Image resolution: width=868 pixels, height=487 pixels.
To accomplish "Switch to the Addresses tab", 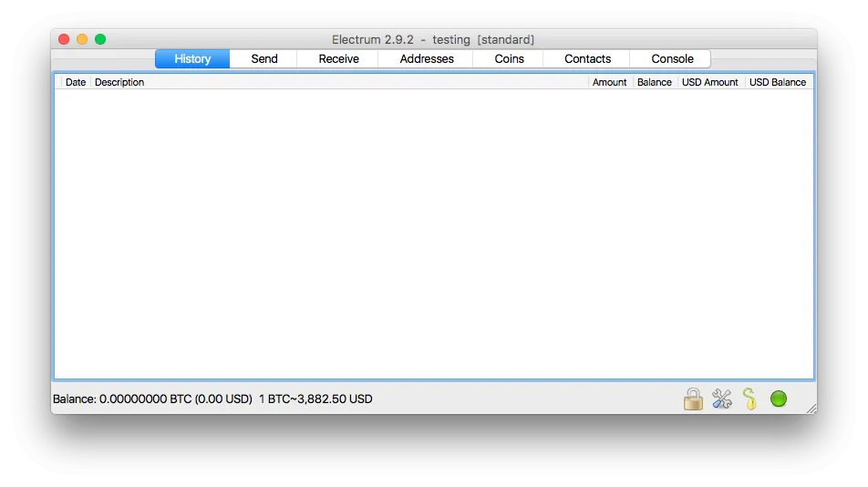I will tap(427, 58).
